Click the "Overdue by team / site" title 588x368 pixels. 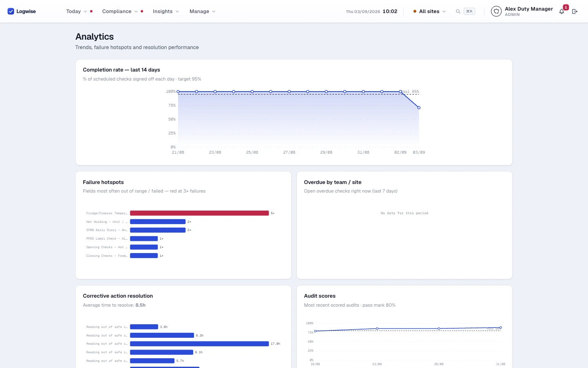(x=333, y=182)
